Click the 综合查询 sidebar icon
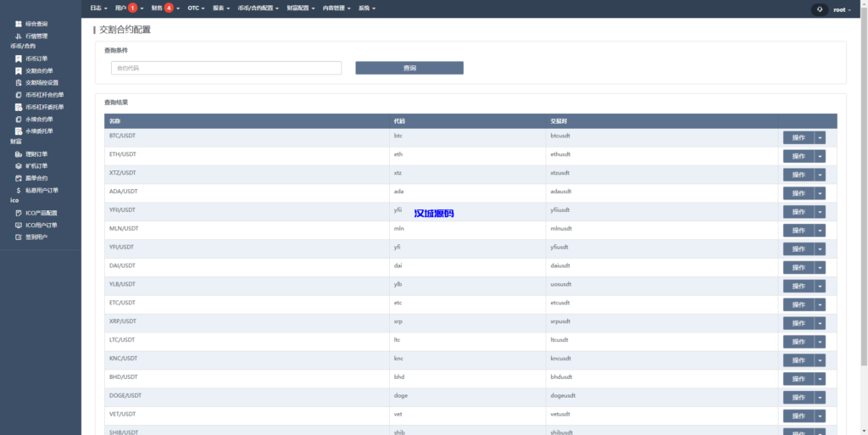This screenshot has width=868, height=435. click(x=19, y=24)
